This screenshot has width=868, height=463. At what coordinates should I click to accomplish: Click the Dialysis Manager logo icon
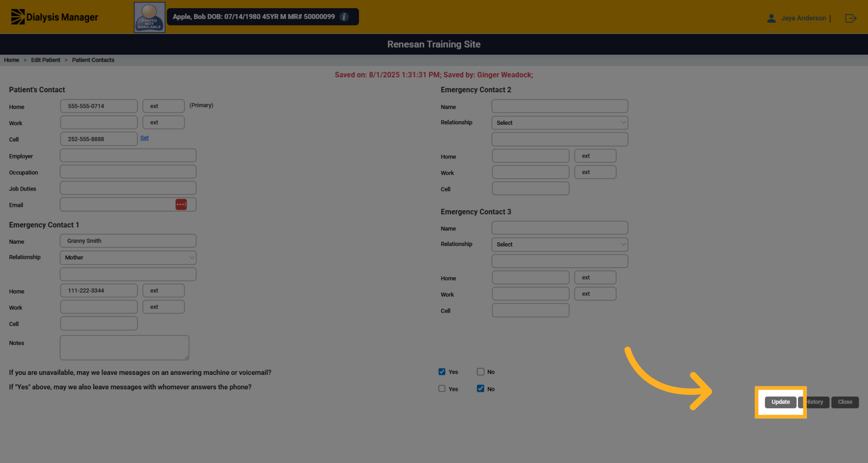click(18, 17)
